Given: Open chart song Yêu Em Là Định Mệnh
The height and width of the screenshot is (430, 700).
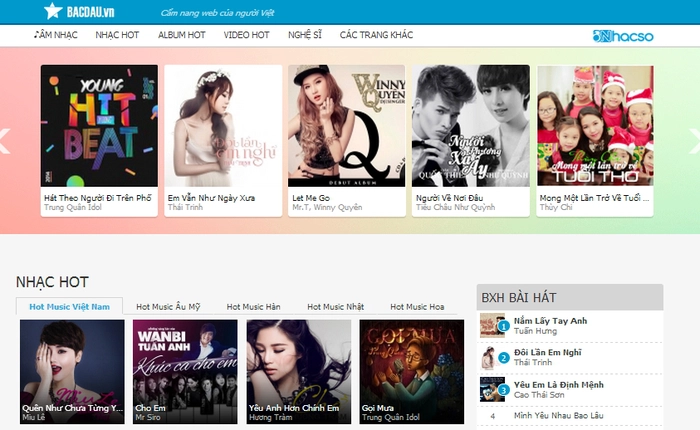Looking at the screenshot, I should point(558,384).
